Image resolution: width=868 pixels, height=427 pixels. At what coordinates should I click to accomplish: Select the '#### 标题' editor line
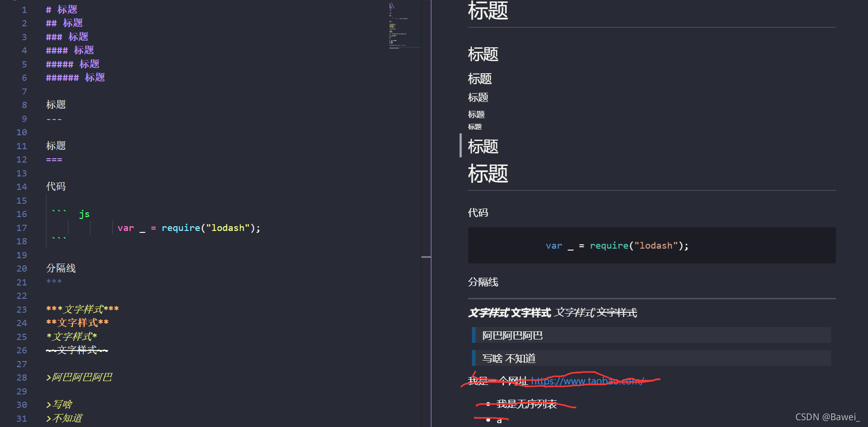click(70, 50)
